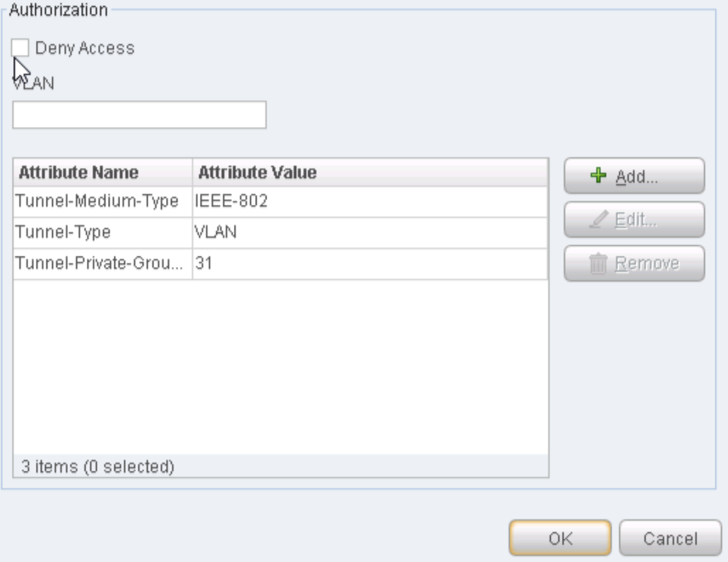The height and width of the screenshot is (562, 728).
Task: Enable the Deny Access checkbox
Action: 21,47
